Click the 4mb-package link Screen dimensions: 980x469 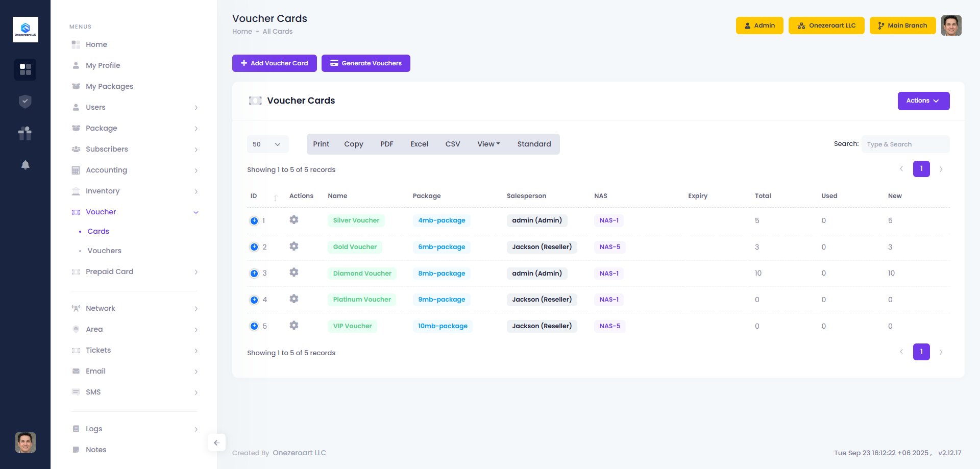442,220
